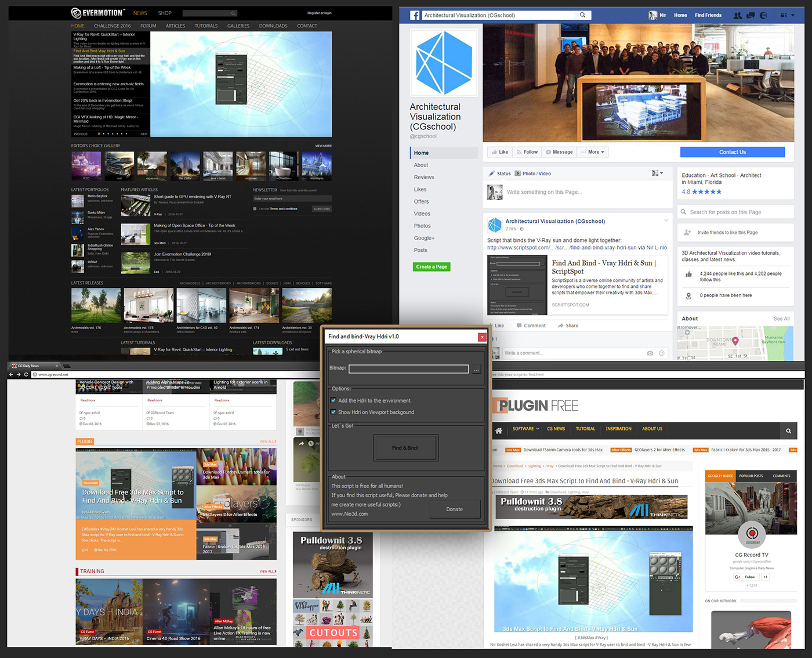Image resolution: width=812 pixels, height=658 pixels.
Task: Click See All link in About box
Action: tap(781, 319)
